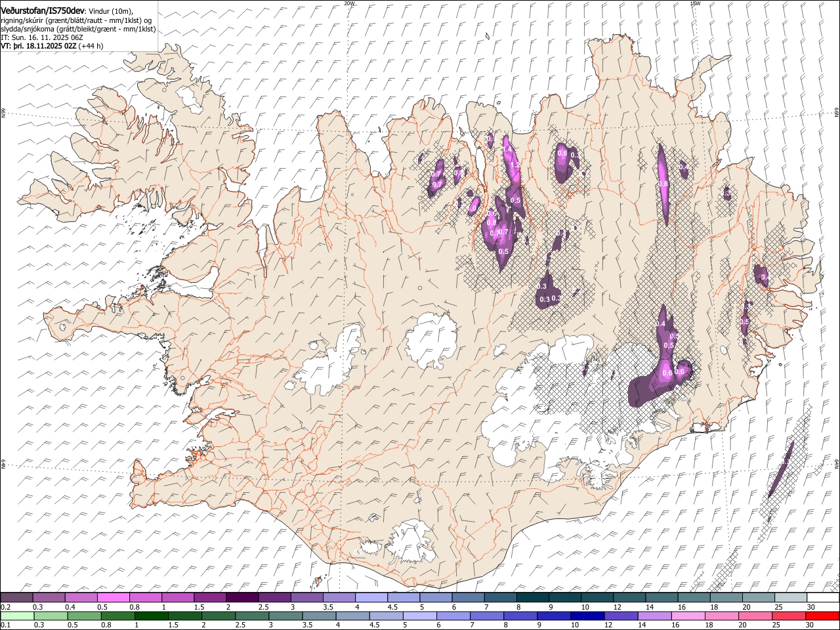Click the Hofsjökull white glacier area
The width and height of the screenshot is (840, 630).
click(x=431, y=340)
